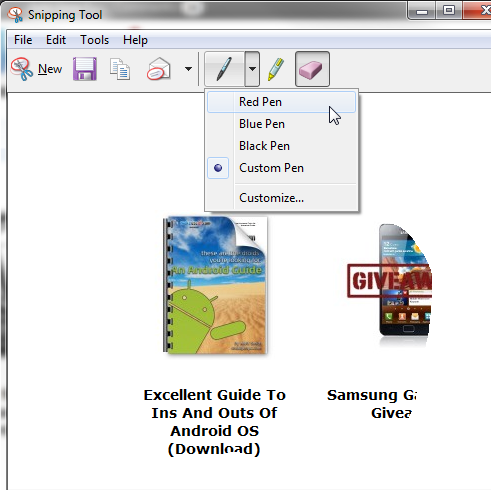
Task: Copy the snip with the copy icon
Action: (120, 69)
